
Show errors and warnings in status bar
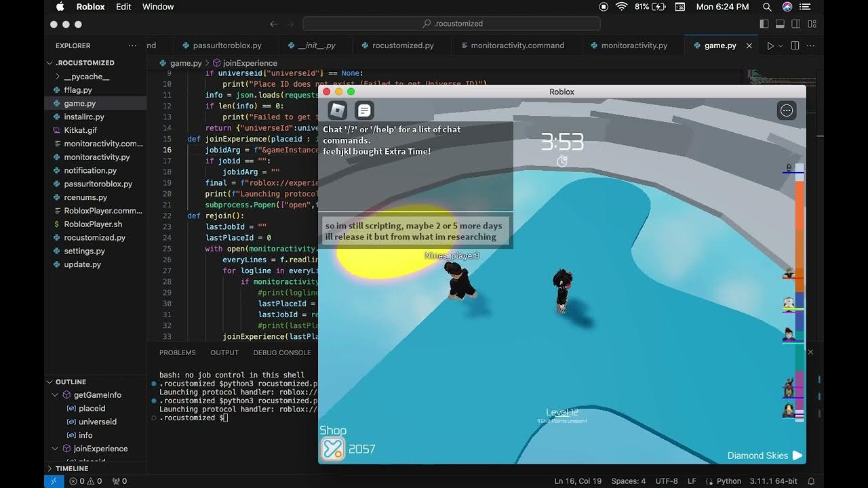click(x=85, y=481)
